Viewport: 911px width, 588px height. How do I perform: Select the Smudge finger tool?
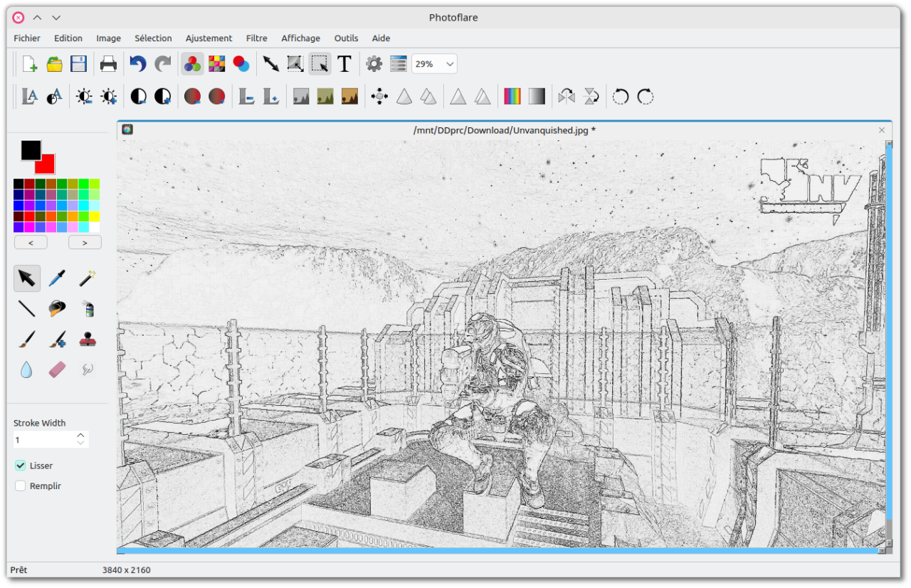87,369
